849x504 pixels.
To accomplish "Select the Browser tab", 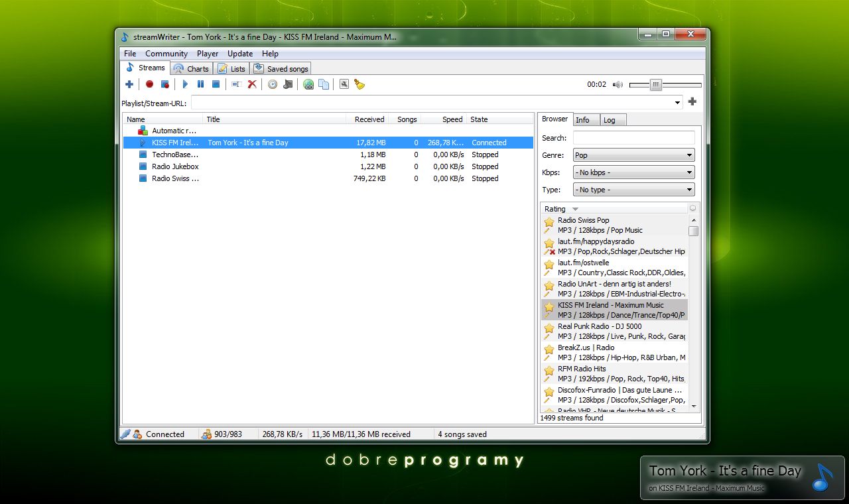I will pyautogui.click(x=555, y=119).
